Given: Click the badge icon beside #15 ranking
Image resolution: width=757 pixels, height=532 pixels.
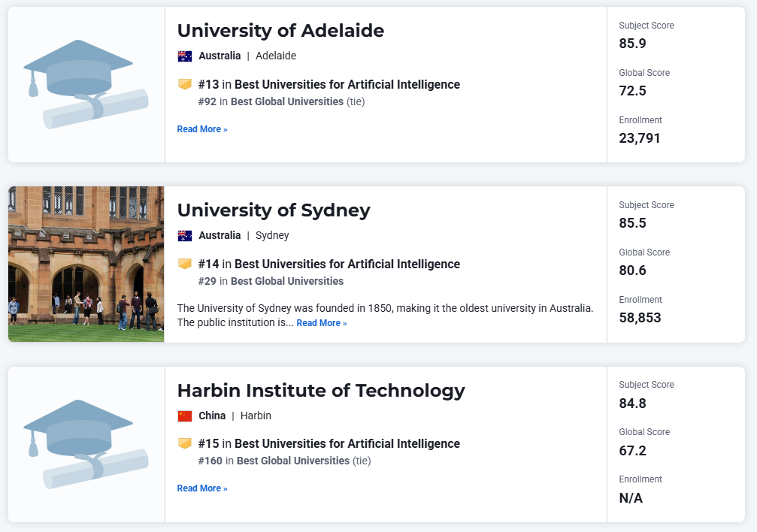Looking at the screenshot, I should 184,443.
